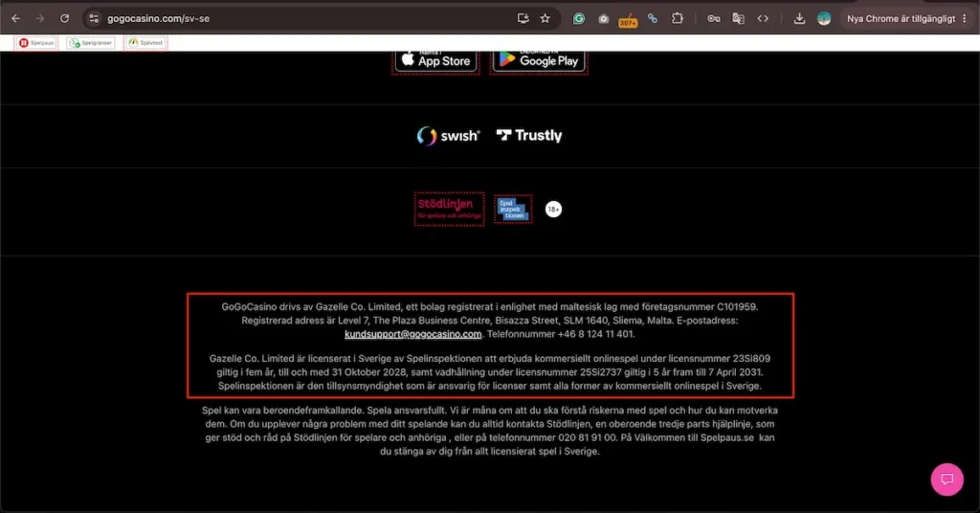Screen dimensions: 980x513
Task: Open Chrome three-dot menu
Action: click(x=965, y=19)
